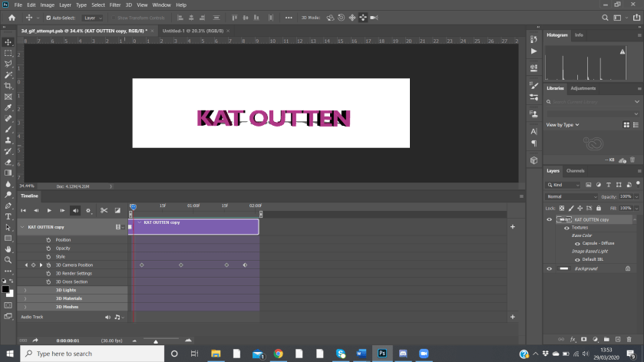
Task: Switch to the Channels tab
Action: tap(575, 171)
